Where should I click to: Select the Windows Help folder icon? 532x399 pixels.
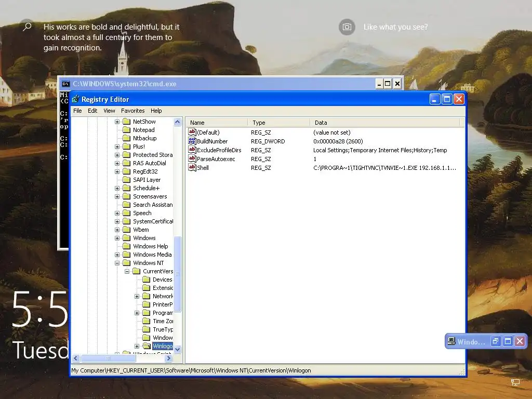[x=127, y=246]
